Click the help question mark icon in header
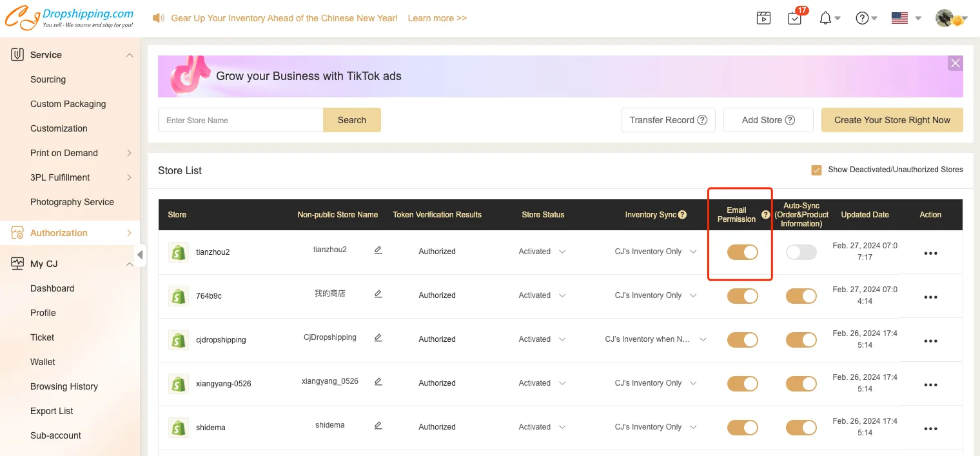The height and width of the screenshot is (456, 980). [862, 18]
